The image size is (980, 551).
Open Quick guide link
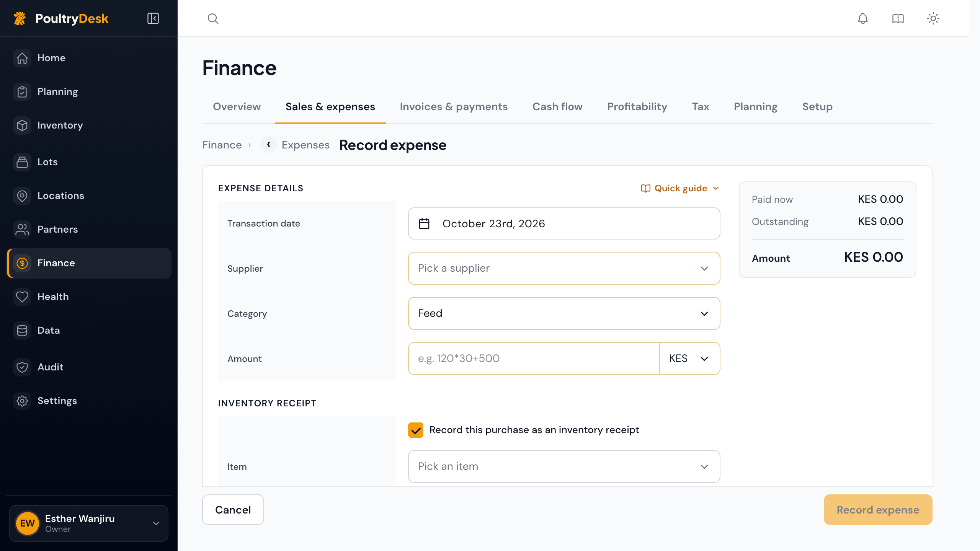pos(681,188)
